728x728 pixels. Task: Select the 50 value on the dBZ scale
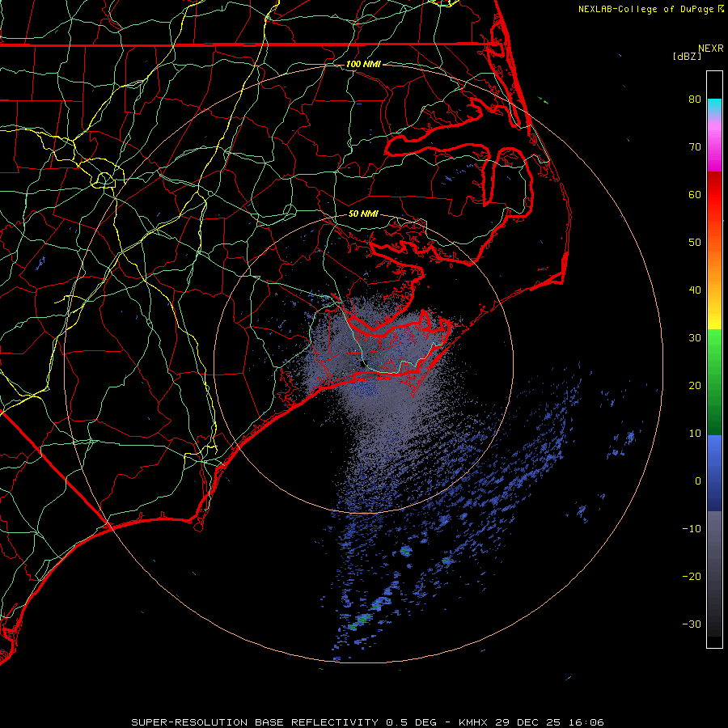coord(695,243)
